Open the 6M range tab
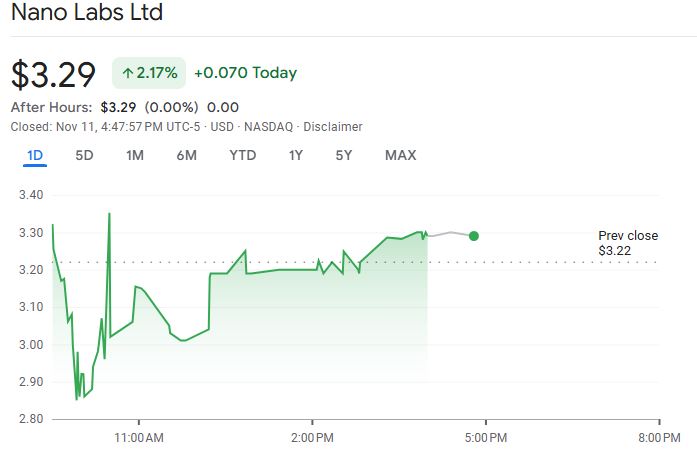Image resolution: width=697 pixels, height=456 pixels. (x=186, y=155)
